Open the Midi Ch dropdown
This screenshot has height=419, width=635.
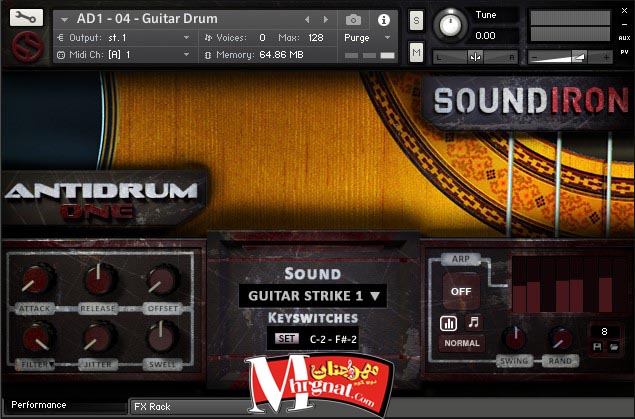130,55
